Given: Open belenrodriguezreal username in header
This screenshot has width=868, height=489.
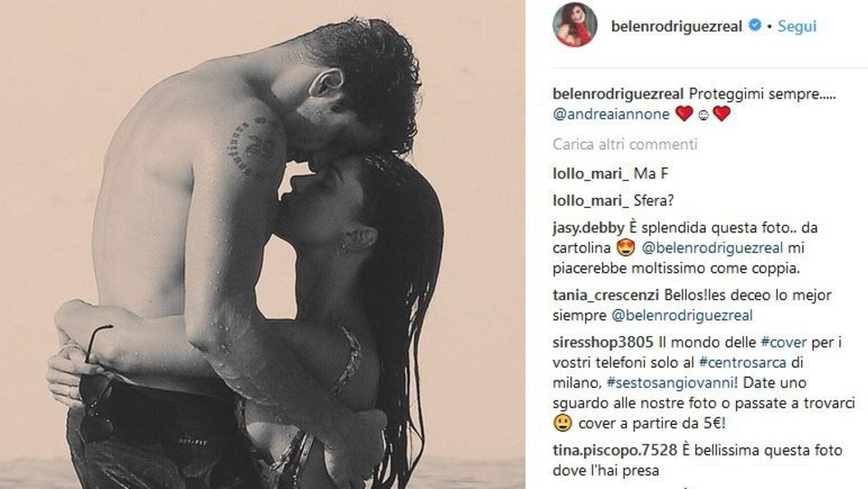Looking at the screenshot, I should pos(676,26).
